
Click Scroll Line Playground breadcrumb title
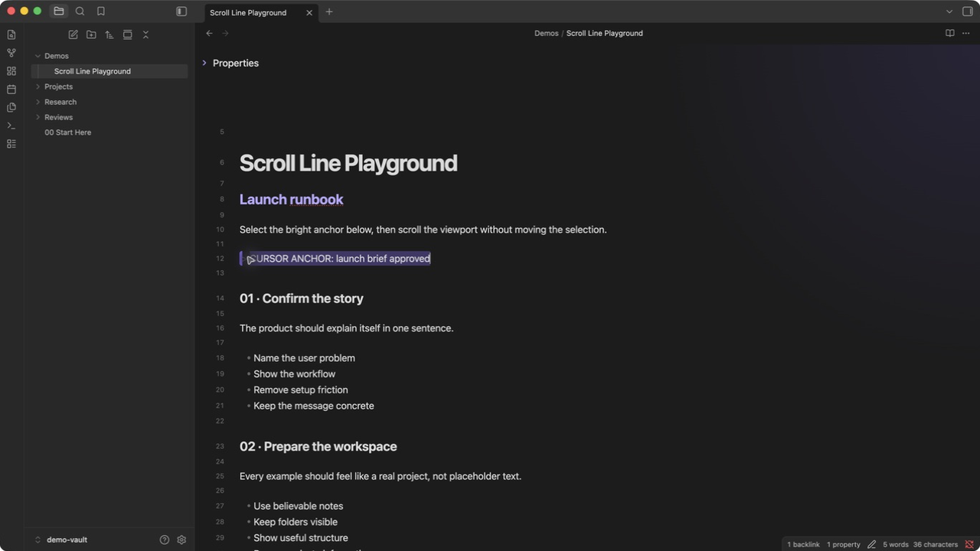coord(604,33)
